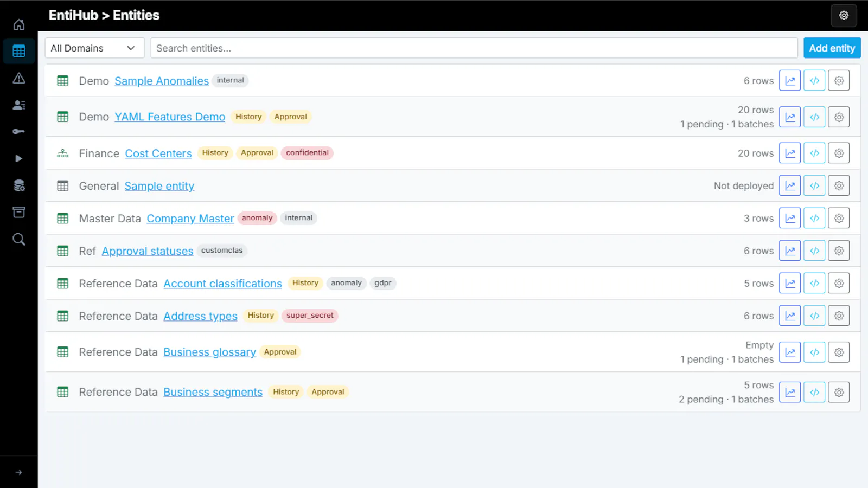Focus the Search entities field
The image size is (868, 488).
click(474, 48)
